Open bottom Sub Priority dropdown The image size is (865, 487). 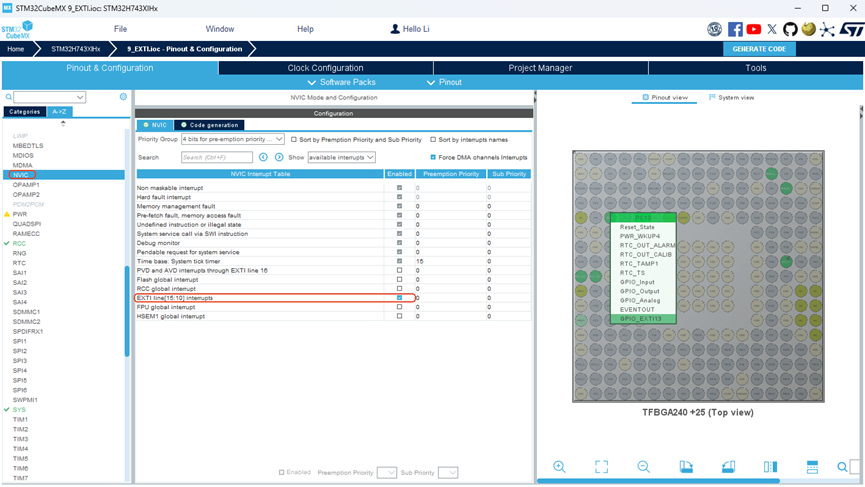(448, 473)
